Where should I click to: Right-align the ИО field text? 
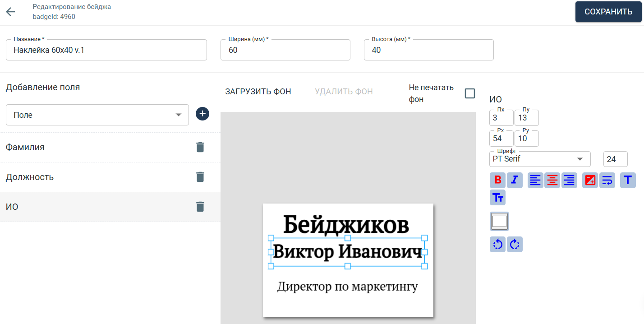[569, 180]
